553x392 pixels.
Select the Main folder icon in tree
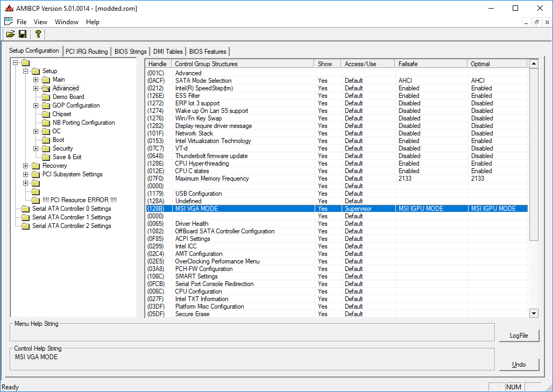46,80
